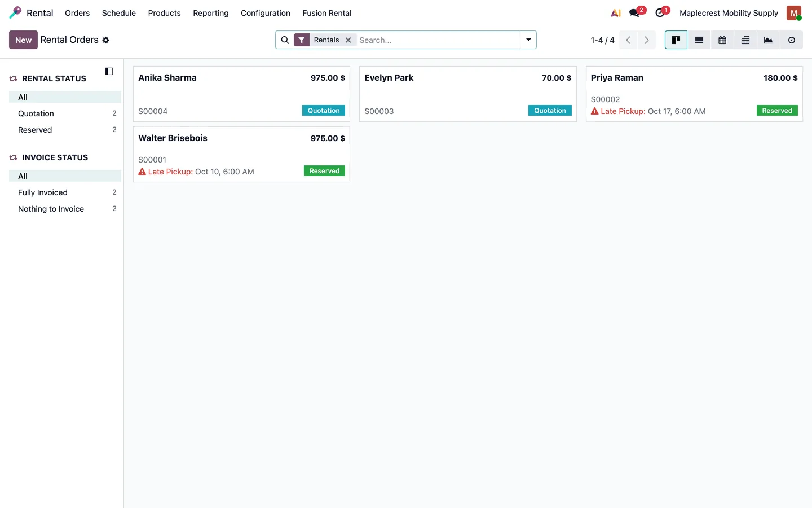The height and width of the screenshot is (508, 812).
Task: Collapse the filter sidebar panel
Action: (x=109, y=71)
